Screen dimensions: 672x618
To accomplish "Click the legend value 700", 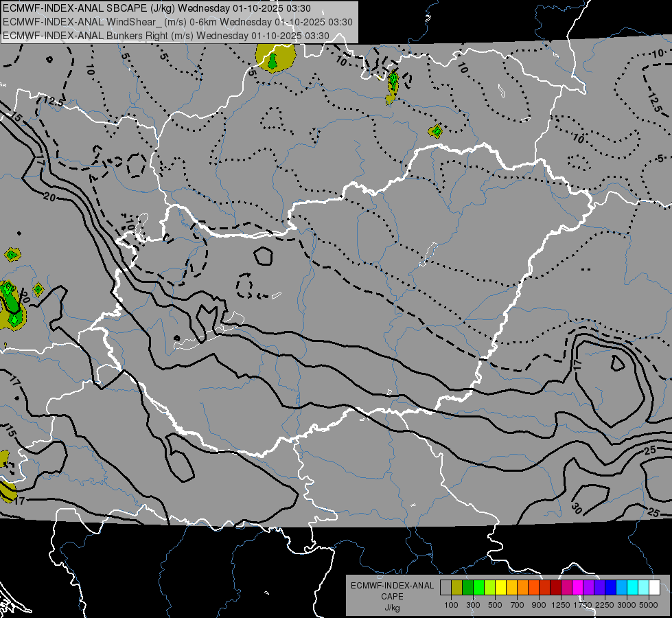I will click(518, 605).
